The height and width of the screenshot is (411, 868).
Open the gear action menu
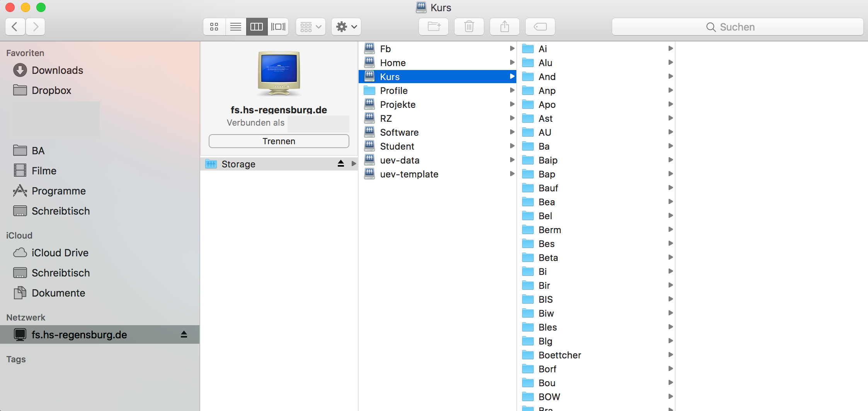point(346,27)
